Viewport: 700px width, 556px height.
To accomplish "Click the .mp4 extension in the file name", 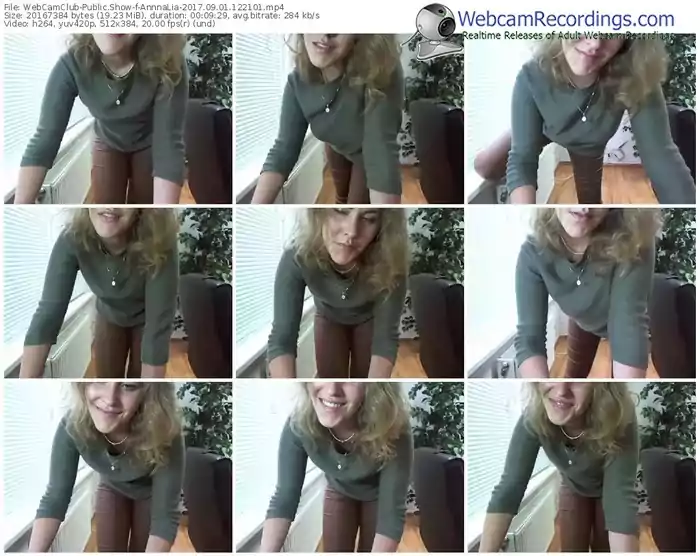I will click(x=276, y=6).
